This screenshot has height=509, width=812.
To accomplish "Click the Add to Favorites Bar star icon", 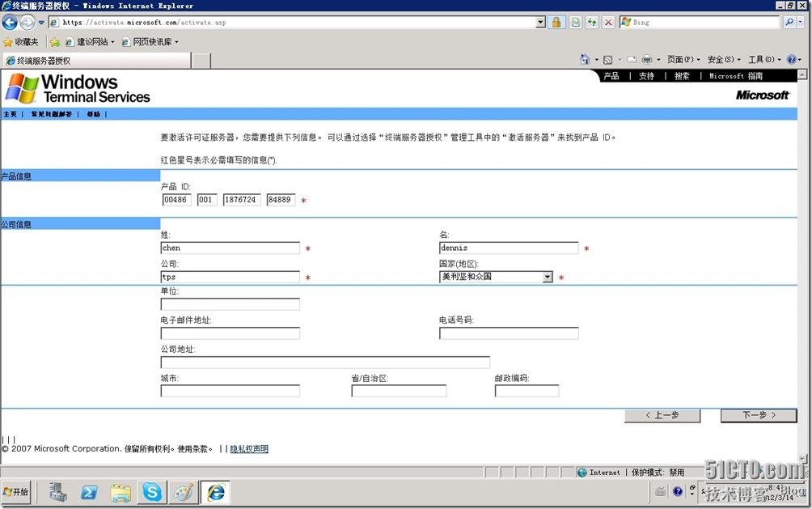I will [54, 42].
